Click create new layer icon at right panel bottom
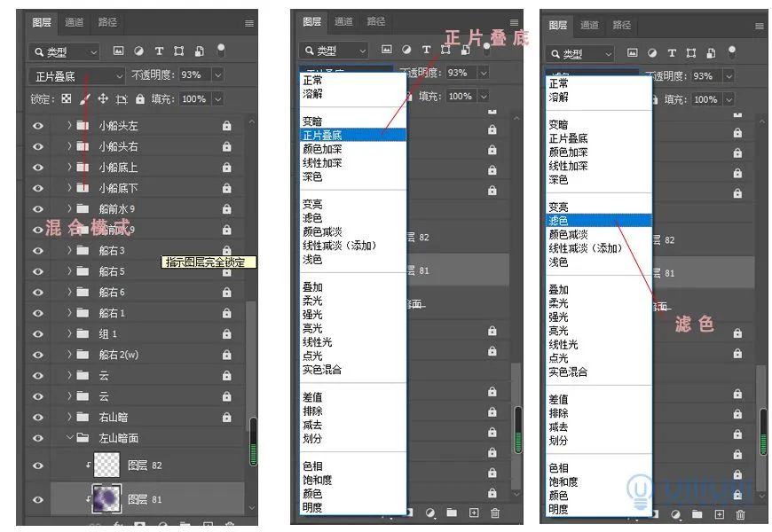Image resolution: width=772 pixels, height=532 pixels. coord(720,514)
